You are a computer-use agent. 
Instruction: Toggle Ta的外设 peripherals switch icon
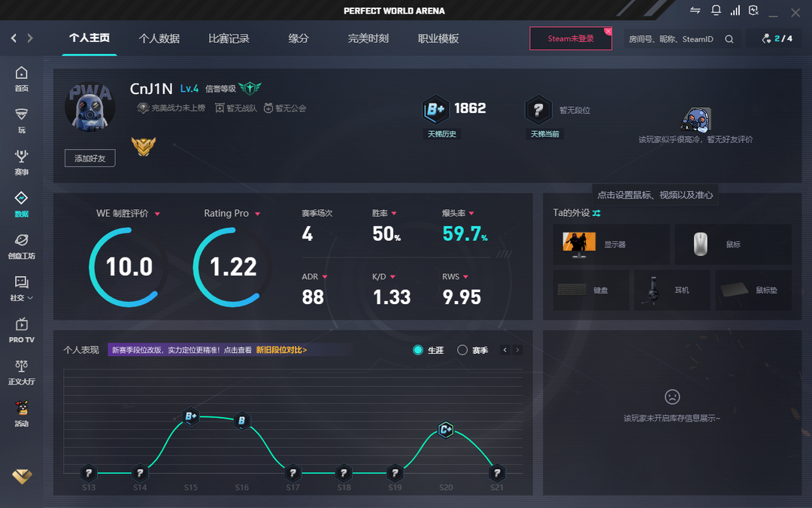596,213
